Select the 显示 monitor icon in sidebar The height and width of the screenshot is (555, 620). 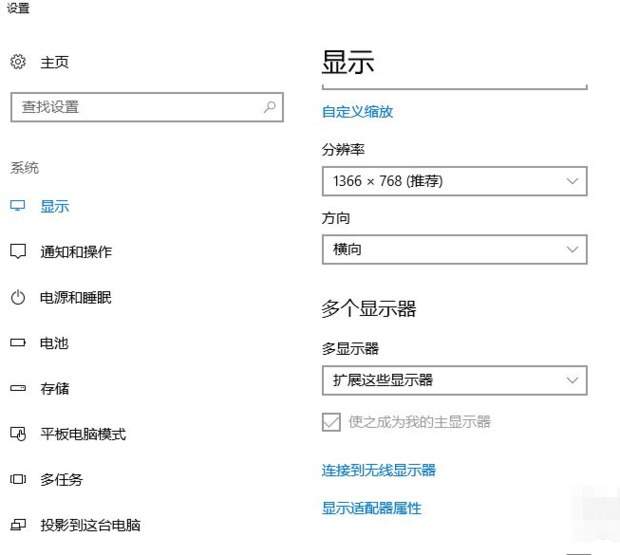point(18,206)
